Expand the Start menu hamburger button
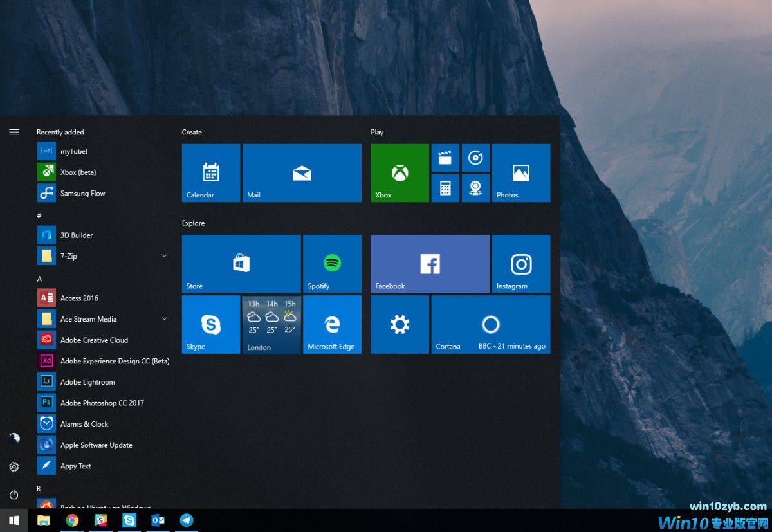 (x=14, y=132)
